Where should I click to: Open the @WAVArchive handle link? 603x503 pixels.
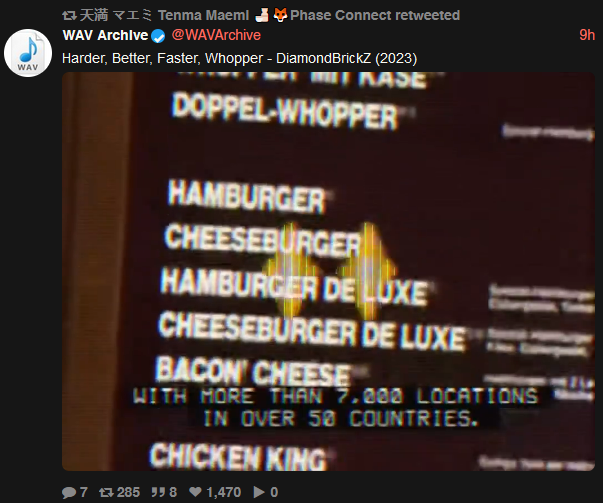pyautogui.click(x=216, y=35)
